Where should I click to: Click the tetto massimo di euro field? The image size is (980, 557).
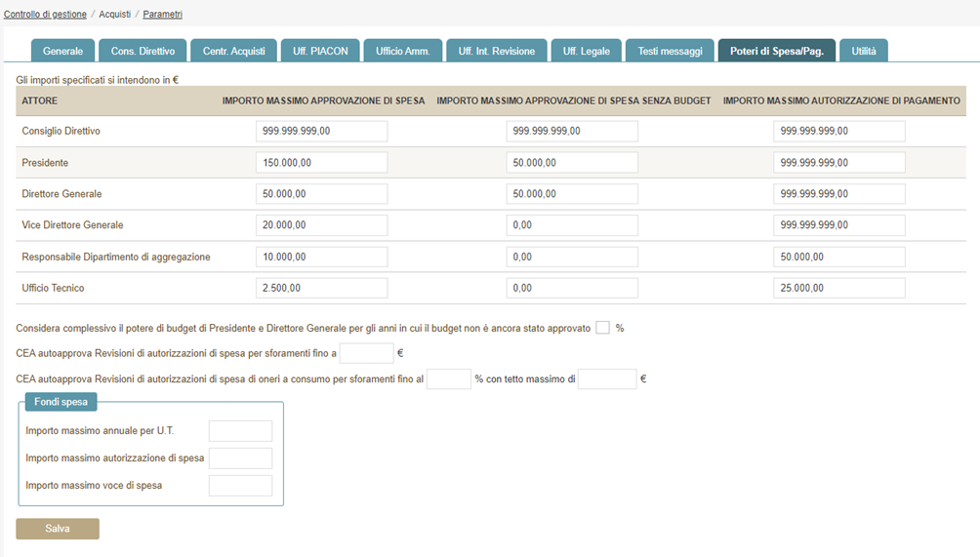pyautogui.click(x=606, y=378)
